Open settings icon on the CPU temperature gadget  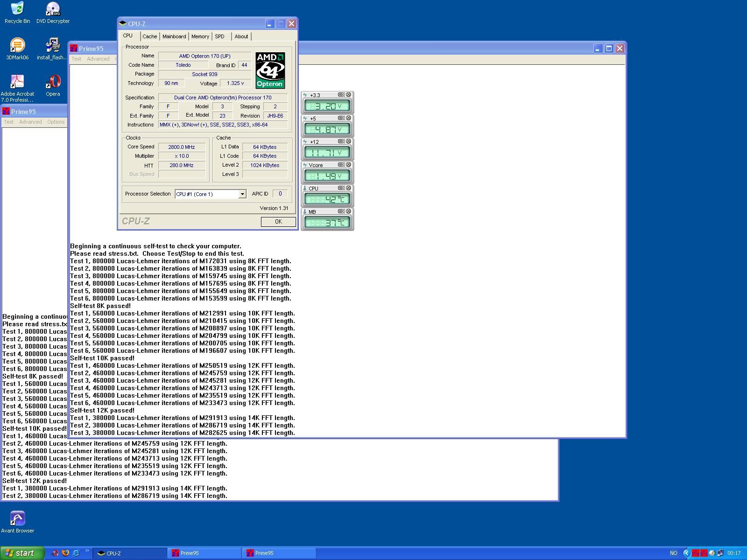pyautogui.click(x=341, y=188)
